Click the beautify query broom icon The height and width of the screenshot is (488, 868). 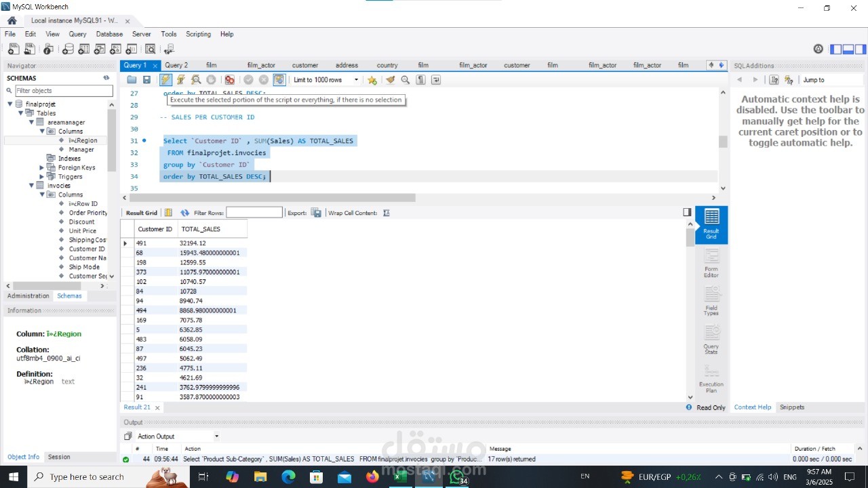point(390,80)
